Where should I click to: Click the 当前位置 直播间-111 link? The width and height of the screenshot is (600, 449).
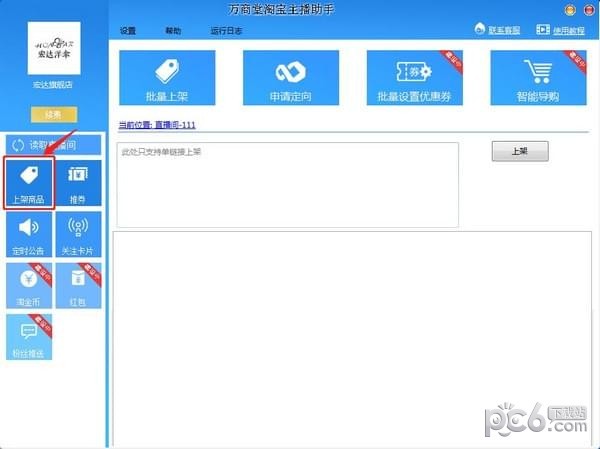(x=157, y=125)
